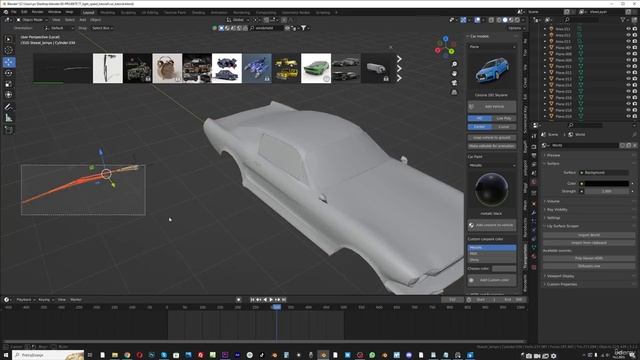Open the Global transform orientation dropdown

coord(238,20)
